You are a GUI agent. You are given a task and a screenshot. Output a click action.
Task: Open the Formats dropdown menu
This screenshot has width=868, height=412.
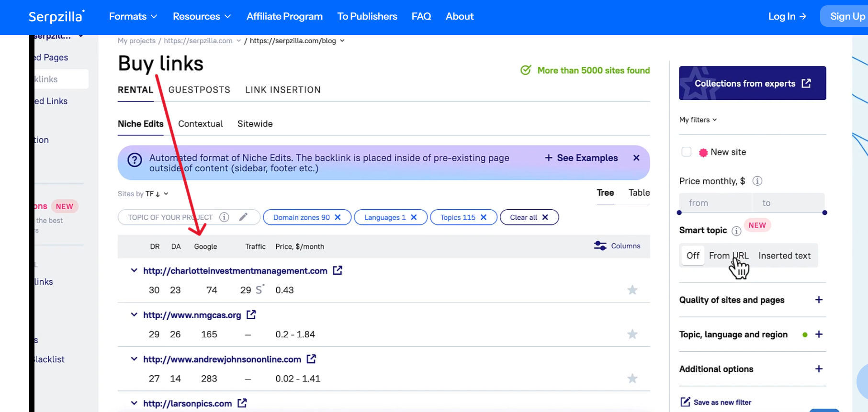point(133,16)
